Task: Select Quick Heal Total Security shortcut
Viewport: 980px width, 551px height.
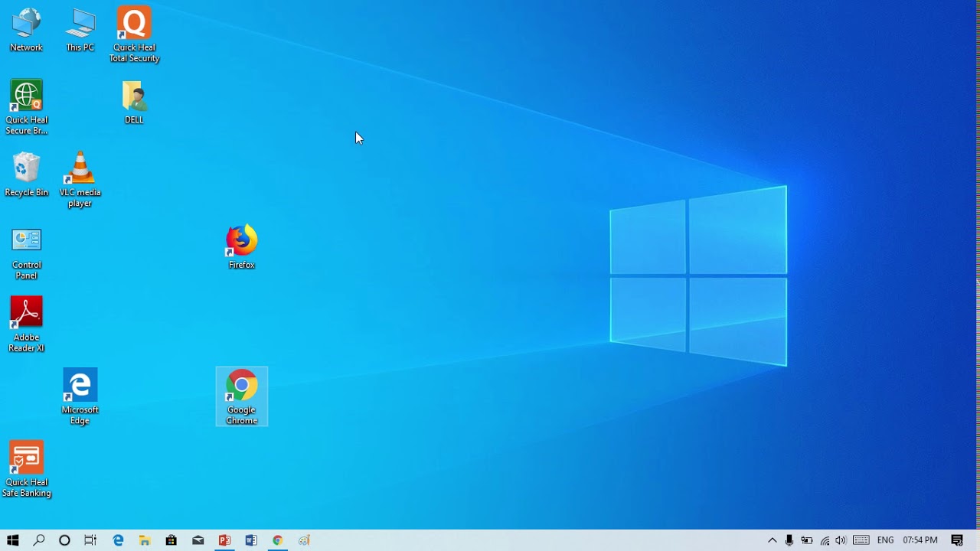Action: [134, 35]
